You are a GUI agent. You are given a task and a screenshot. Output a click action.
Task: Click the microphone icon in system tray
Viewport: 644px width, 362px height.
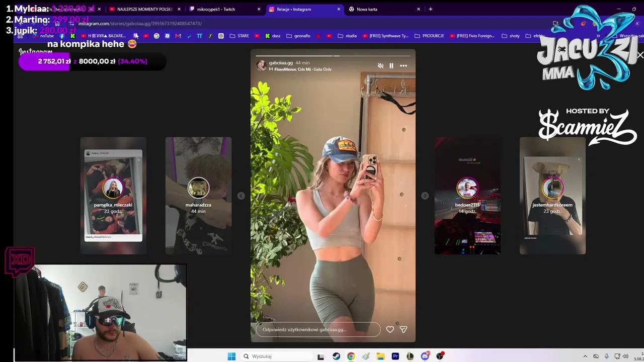[x=607, y=356]
